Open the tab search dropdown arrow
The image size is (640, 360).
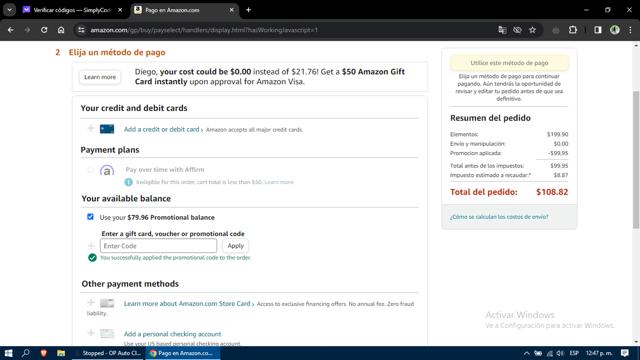coord(9,10)
